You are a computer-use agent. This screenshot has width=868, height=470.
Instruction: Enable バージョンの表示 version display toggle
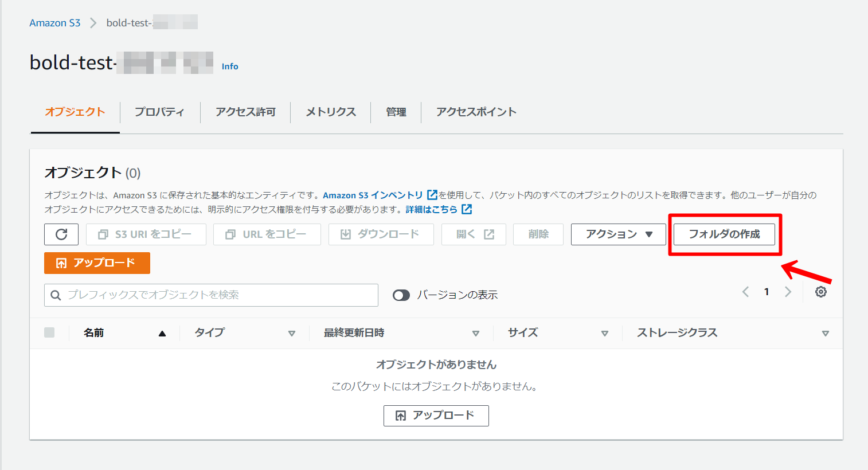tap(401, 295)
